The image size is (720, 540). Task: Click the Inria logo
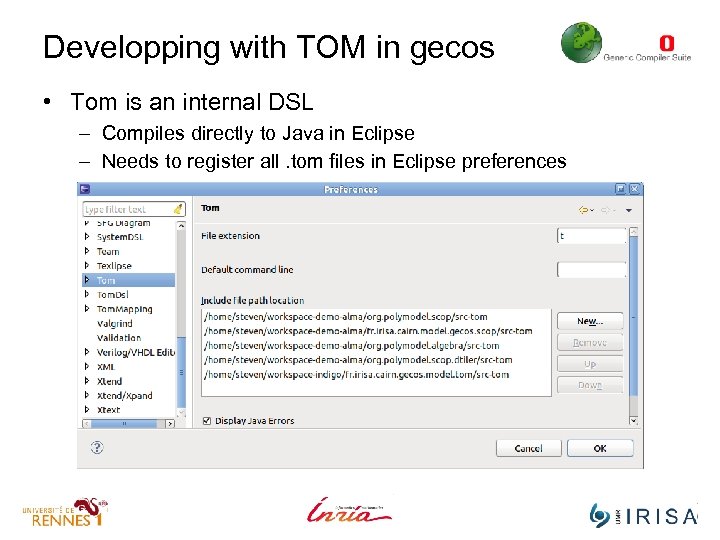point(349,511)
